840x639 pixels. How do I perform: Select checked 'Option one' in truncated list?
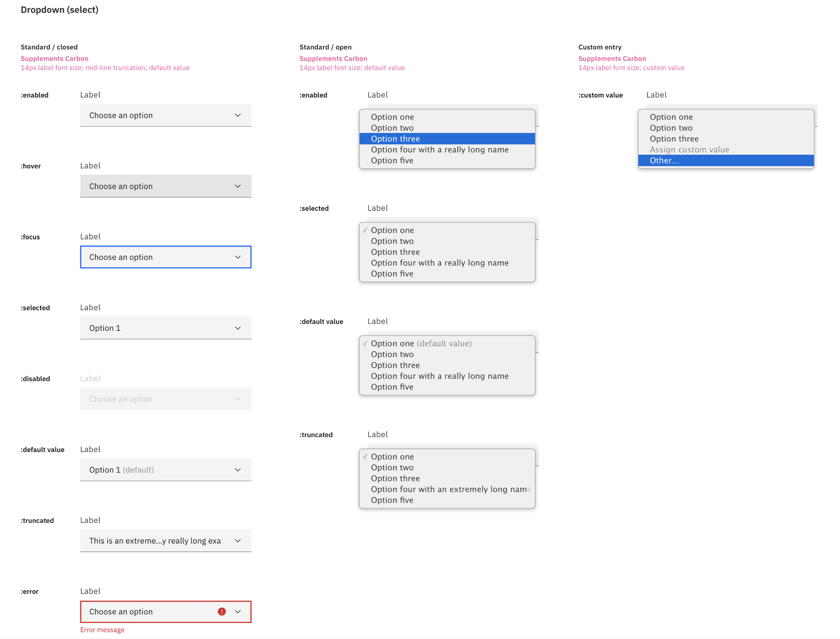(x=392, y=456)
